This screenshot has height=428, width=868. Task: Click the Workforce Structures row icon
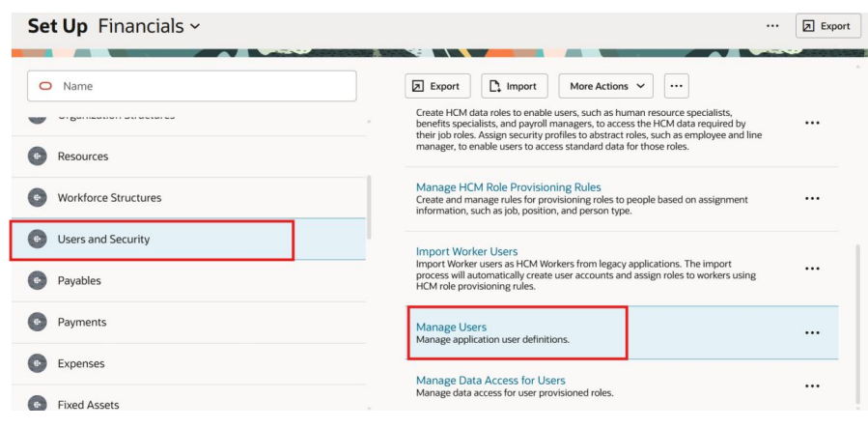coord(35,198)
